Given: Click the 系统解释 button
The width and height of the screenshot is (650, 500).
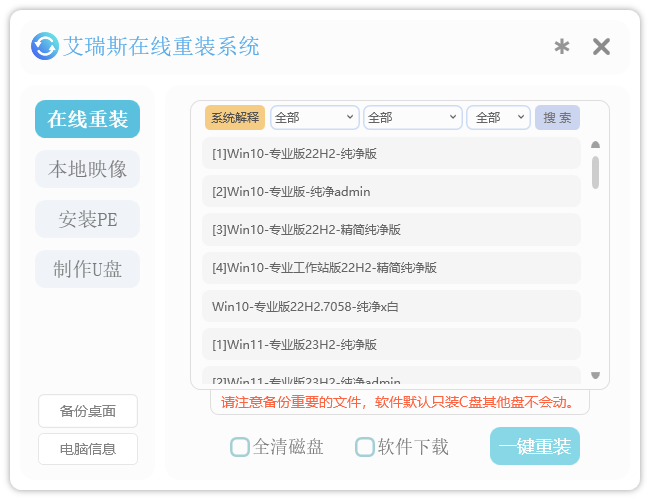Looking at the screenshot, I should point(235,118).
